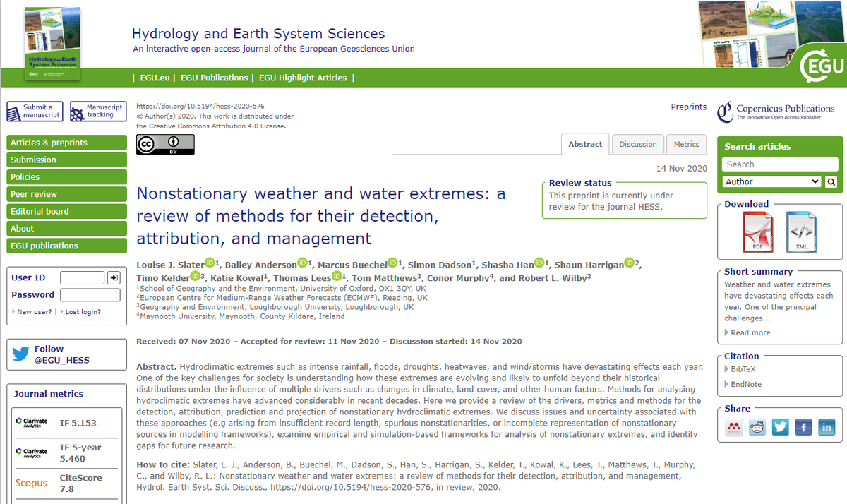Image resolution: width=847 pixels, height=504 pixels.
Task: Open Timo Kelder's ORCID icon
Action: pos(195,277)
